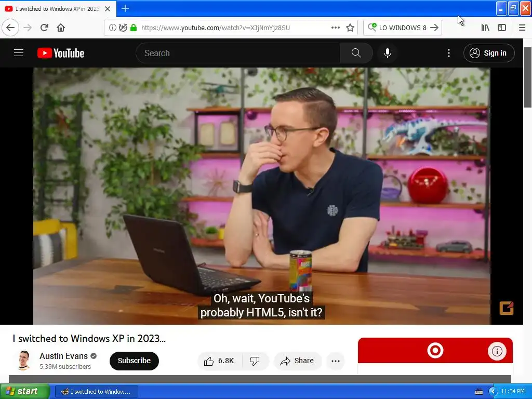Viewport: 532px width, 399px height.
Task: Open ad info circle icon
Action: [497, 351]
